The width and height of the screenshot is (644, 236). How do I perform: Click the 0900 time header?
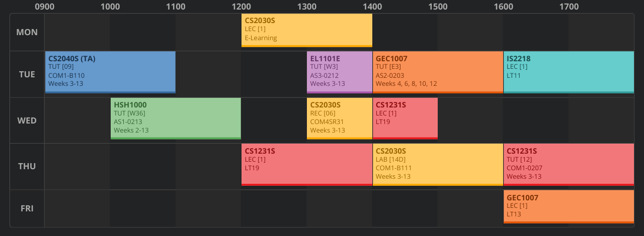click(45, 7)
